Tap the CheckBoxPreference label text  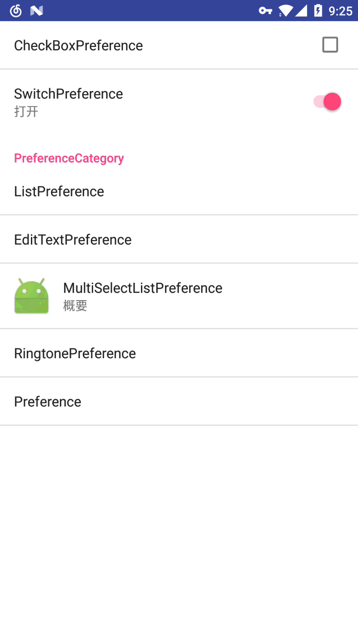[x=78, y=46]
